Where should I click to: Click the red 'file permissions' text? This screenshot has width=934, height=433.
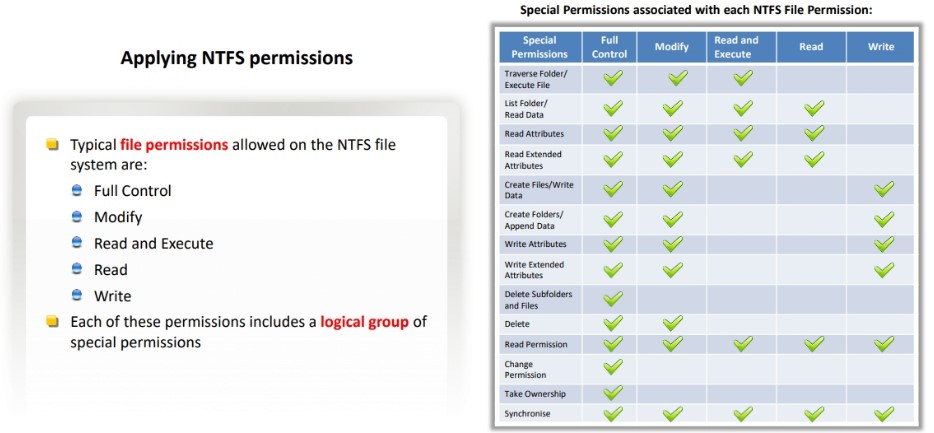coord(174,145)
